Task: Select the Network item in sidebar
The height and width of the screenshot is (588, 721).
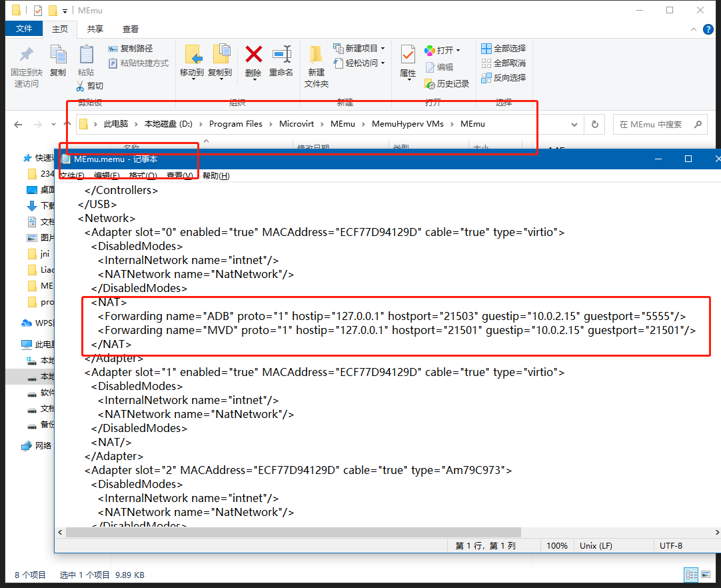Action: (37, 445)
